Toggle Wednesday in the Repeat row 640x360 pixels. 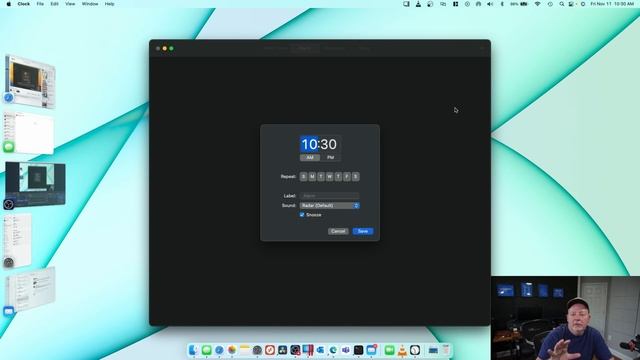point(329,176)
